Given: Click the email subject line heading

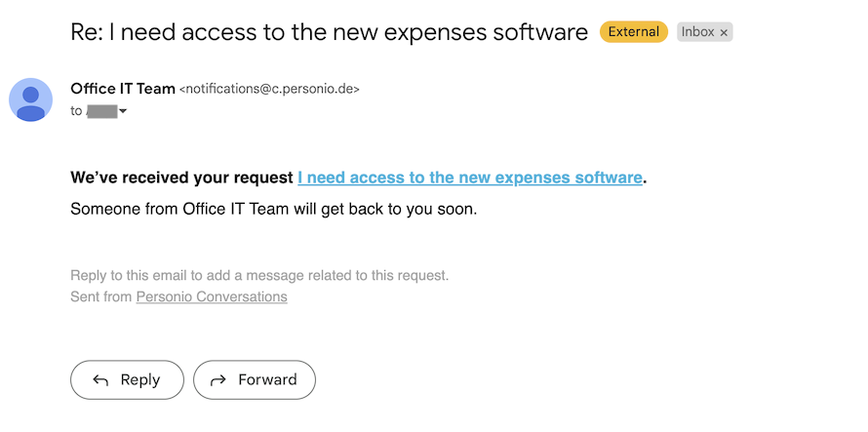Looking at the screenshot, I should (x=329, y=32).
